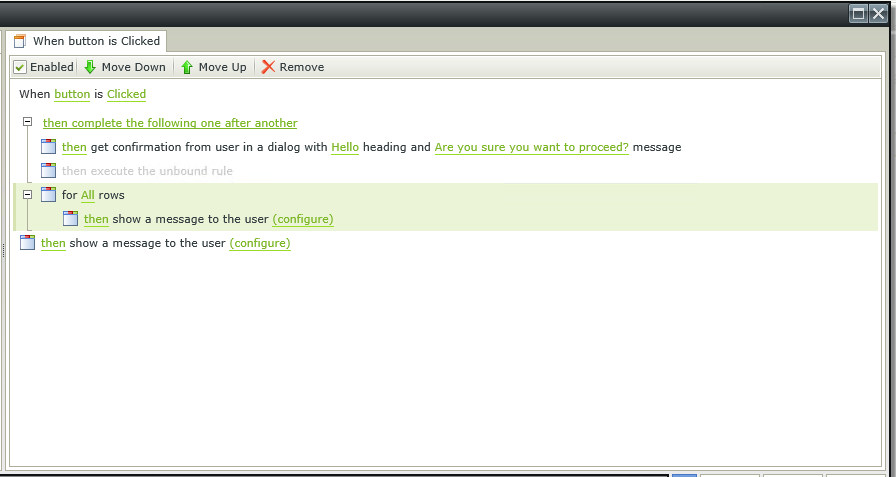Collapse the 'then complete the following' group

pos(27,122)
